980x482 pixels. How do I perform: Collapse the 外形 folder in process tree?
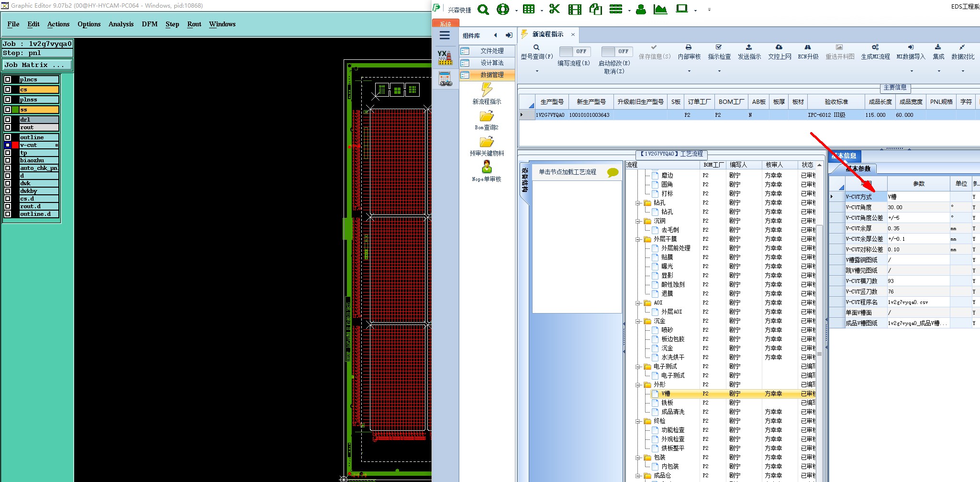coord(638,385)
